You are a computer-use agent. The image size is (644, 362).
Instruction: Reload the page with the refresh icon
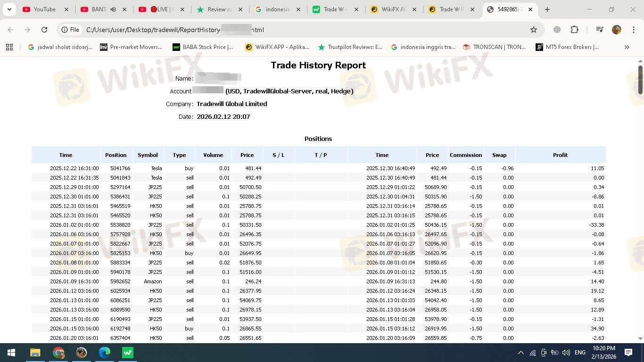(44, 30)
